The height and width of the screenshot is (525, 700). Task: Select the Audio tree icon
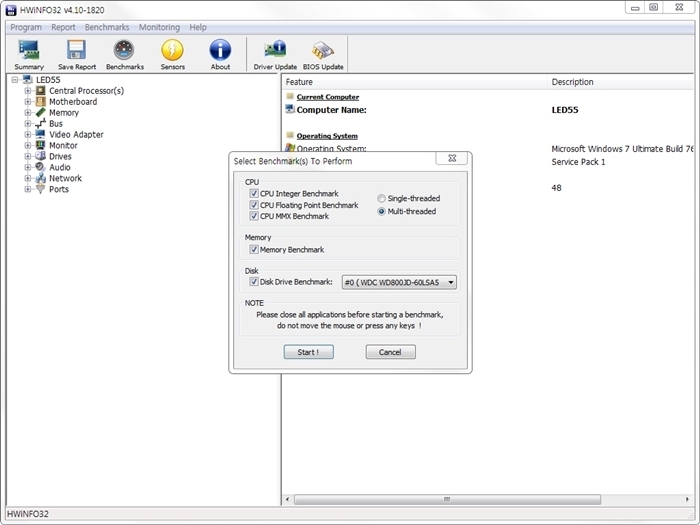(x=41, y=167)
